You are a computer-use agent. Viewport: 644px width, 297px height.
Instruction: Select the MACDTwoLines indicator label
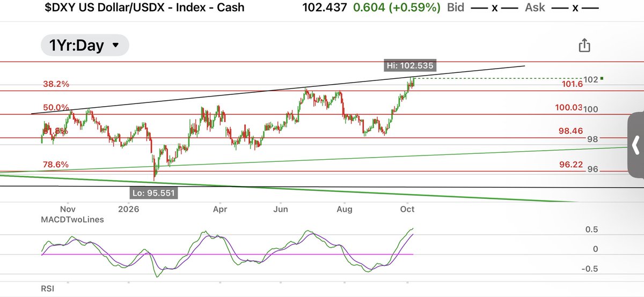[x=72, y=219]
